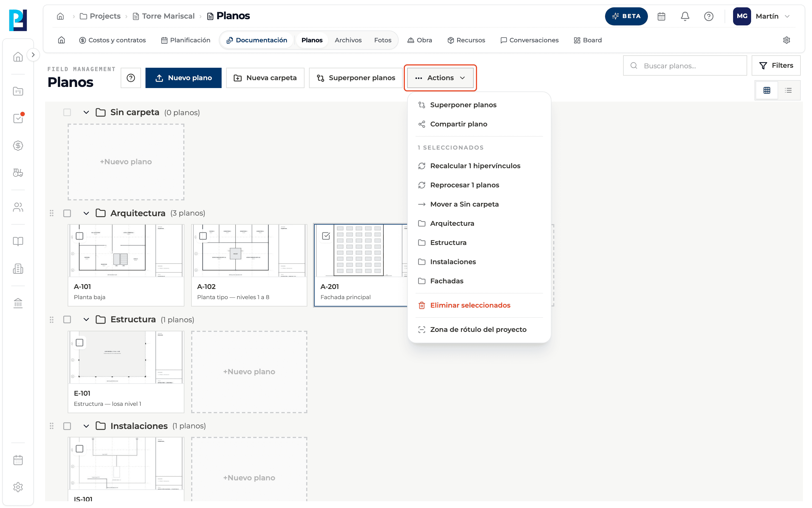Screen dimensions: 812x508
Task: Click Nuevo plano button
Action: (183, 78)
